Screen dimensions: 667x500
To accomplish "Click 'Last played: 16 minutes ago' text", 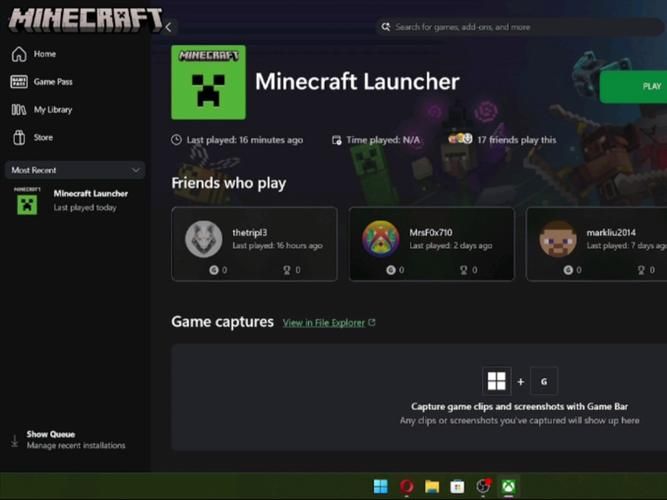I will tap(245, 140).
